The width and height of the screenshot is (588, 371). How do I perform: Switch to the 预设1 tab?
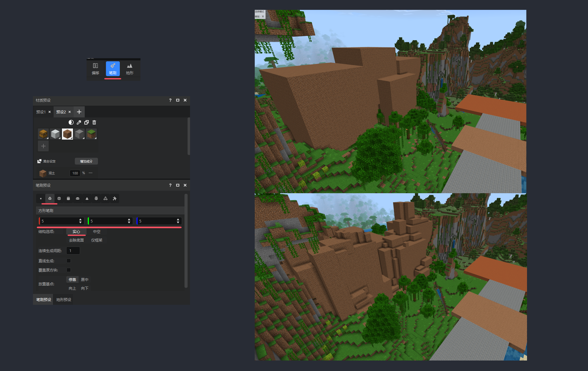(x=41, y=112)
